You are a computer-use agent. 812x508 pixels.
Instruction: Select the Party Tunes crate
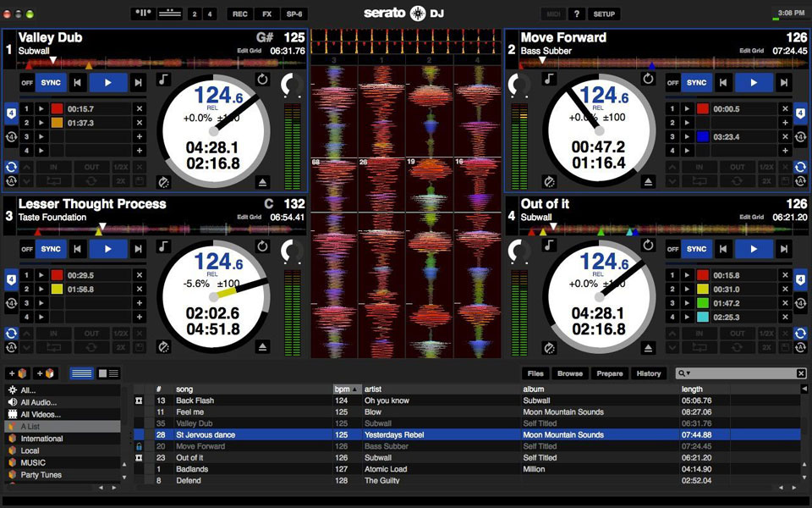click(63, 475)
